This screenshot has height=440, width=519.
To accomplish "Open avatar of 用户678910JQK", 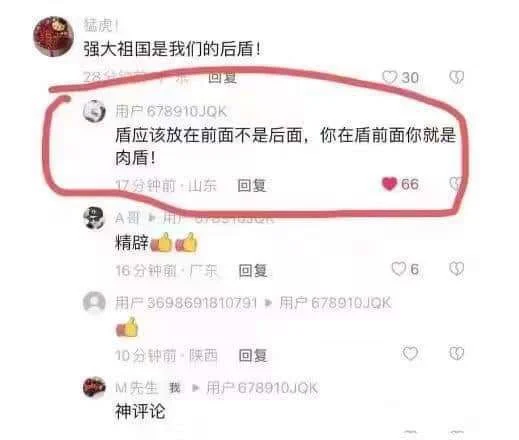I will tap(94, 111).
